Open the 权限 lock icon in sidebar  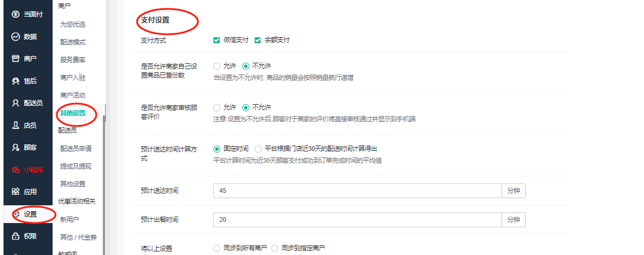tap(15, 236)
